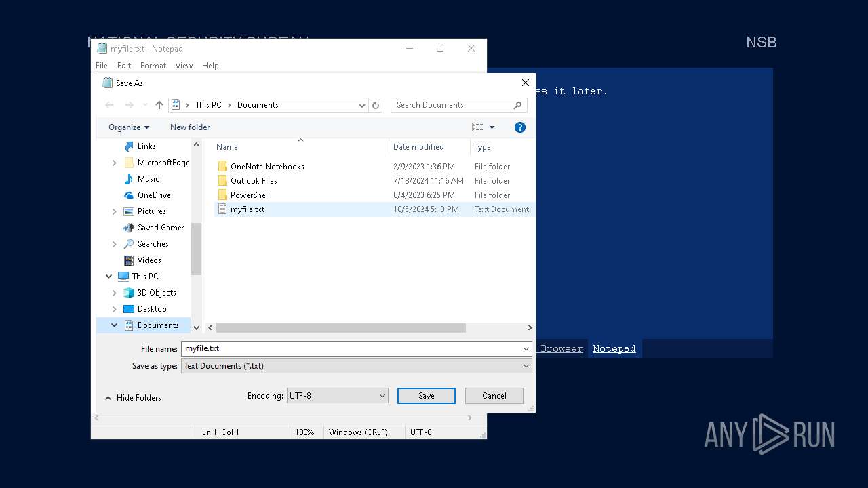
Task: Sort by the Name column header
Action: point(227,147)
